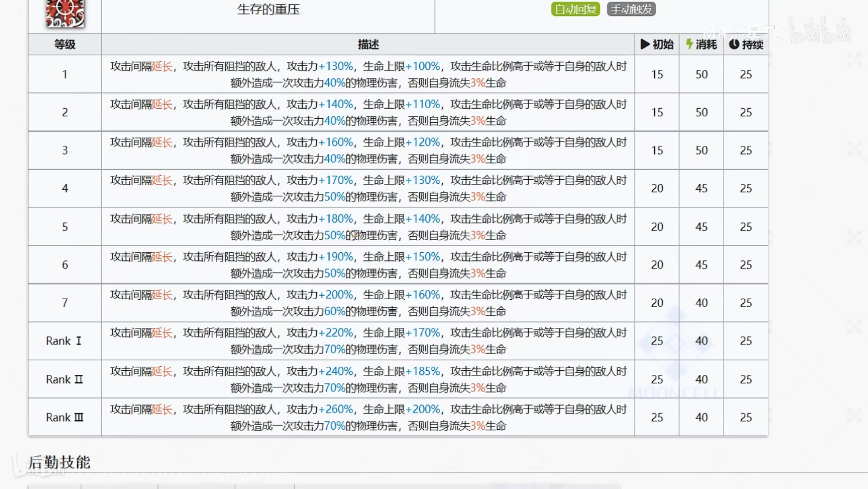Select level 1 row label

65,74
